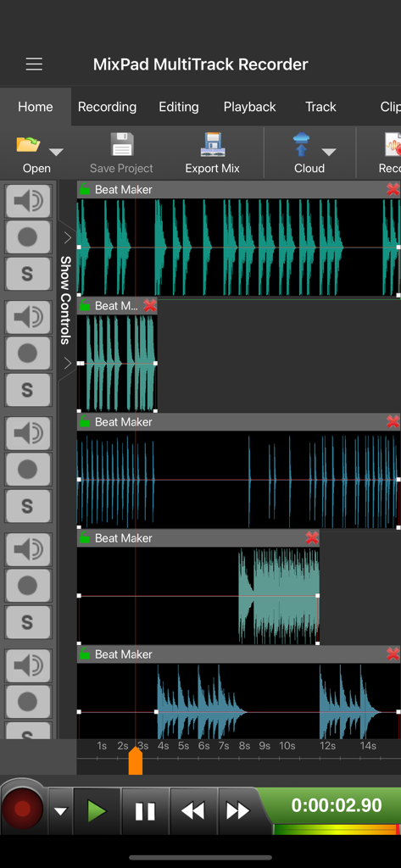Open the hamburger menu
The width and height of the screenshot is (401, 868).
coord(35,64)
